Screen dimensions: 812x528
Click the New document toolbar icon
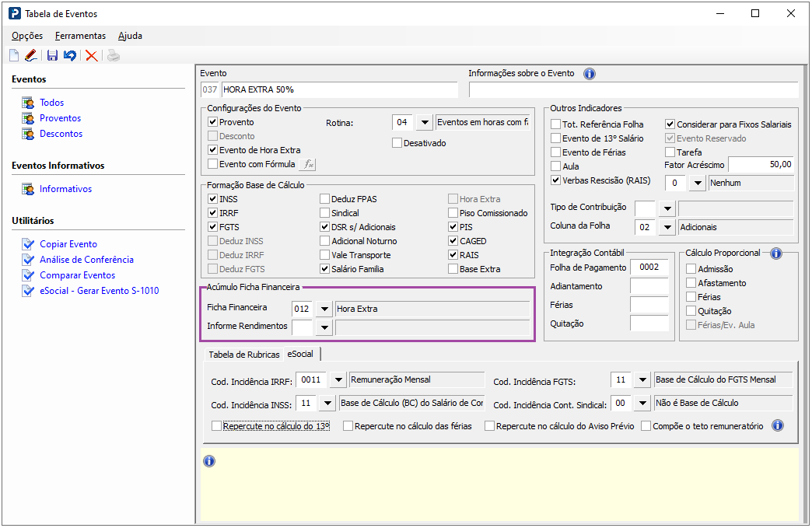pos(14,55)
